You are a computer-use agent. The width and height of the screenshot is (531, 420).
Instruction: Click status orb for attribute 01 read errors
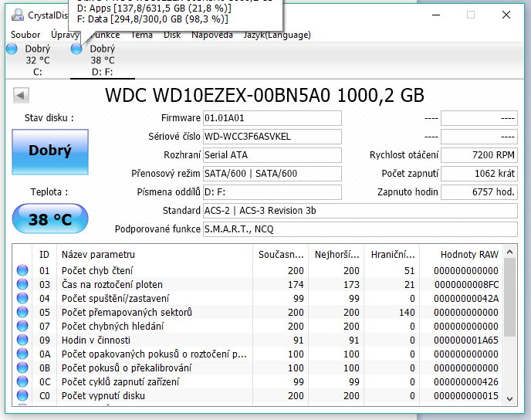[22, 270]
